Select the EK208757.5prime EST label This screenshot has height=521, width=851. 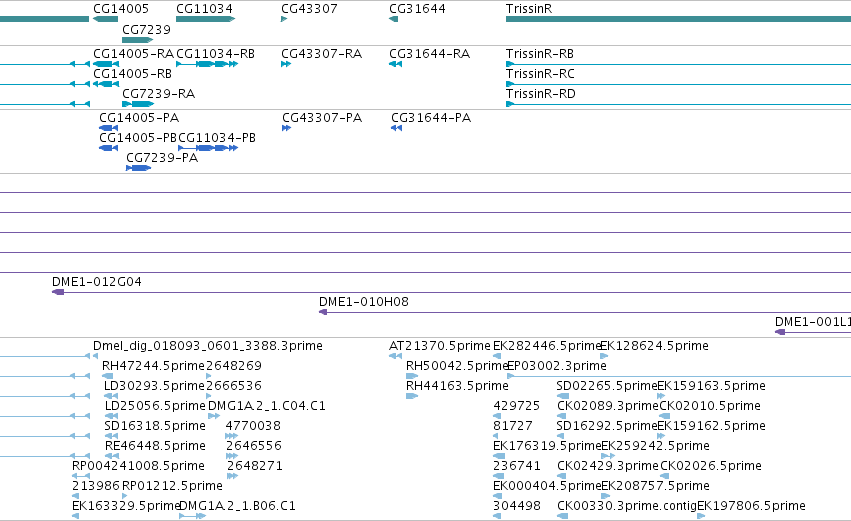click(655, 486)
